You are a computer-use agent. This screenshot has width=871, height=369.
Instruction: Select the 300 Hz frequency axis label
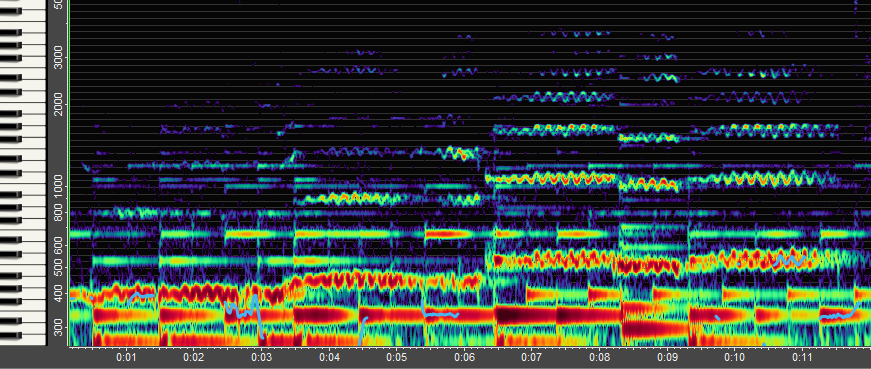click(58, 327)
